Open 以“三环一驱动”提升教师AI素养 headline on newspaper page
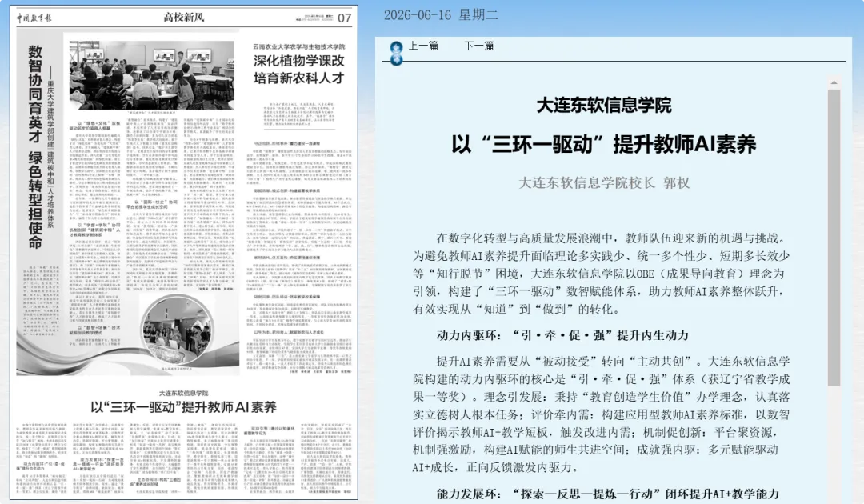Screen dimensions: 864x504 tap(183, 407)
